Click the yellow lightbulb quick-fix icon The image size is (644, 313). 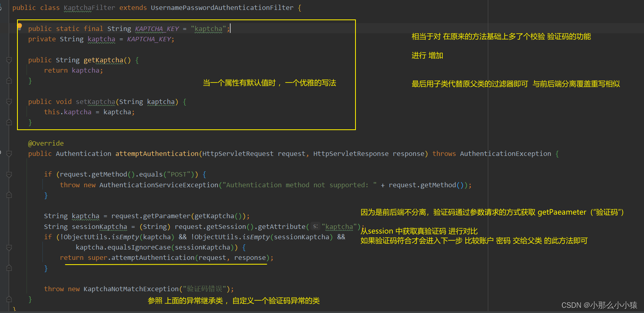[19, 27]
